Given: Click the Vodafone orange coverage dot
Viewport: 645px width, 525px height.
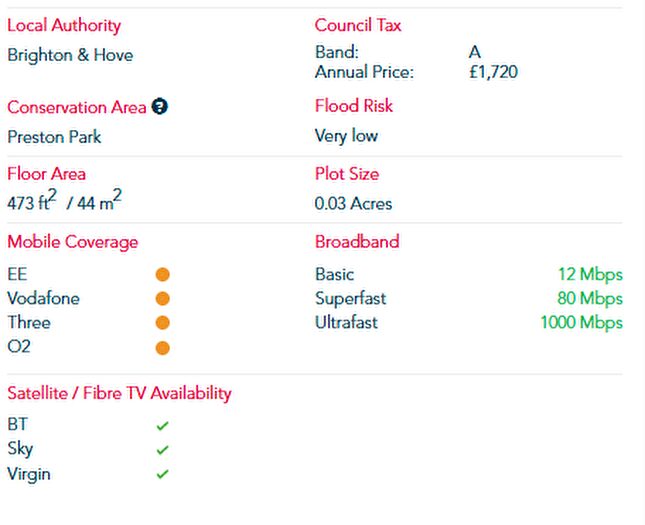Looking at the screenshot, I should 162,298.
